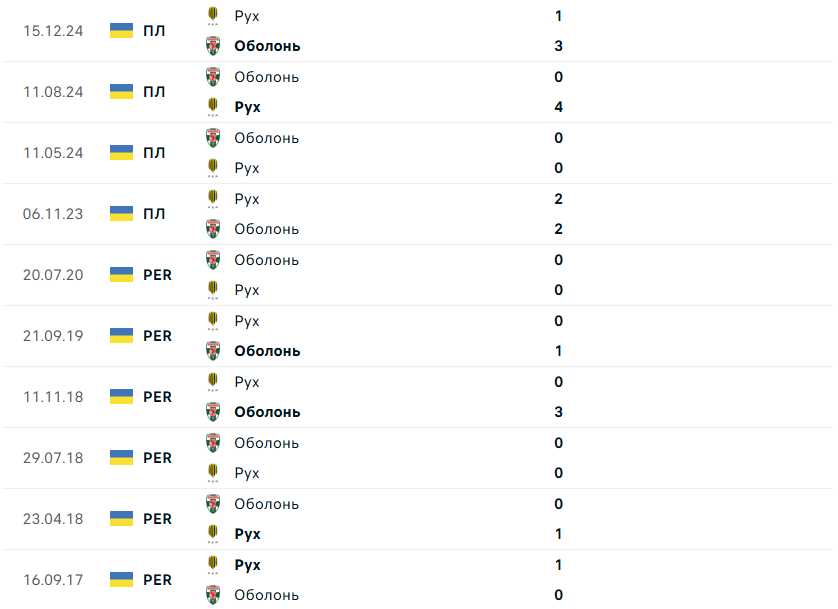Click Рух crest in the 11.11.18 match
The width and height of the screenshot is (838, 609).
[x=213, y=382]
